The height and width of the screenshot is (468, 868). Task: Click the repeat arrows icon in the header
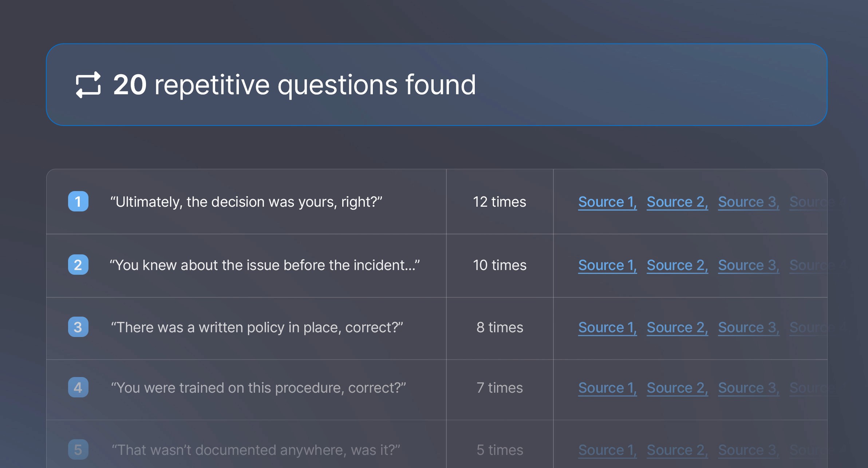pos(88,85)
